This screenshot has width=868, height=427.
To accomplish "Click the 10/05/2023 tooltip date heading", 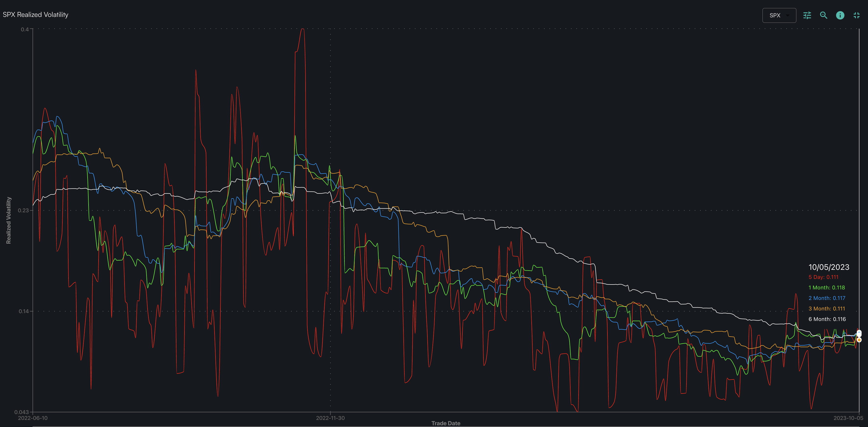I will click(829, 267).
